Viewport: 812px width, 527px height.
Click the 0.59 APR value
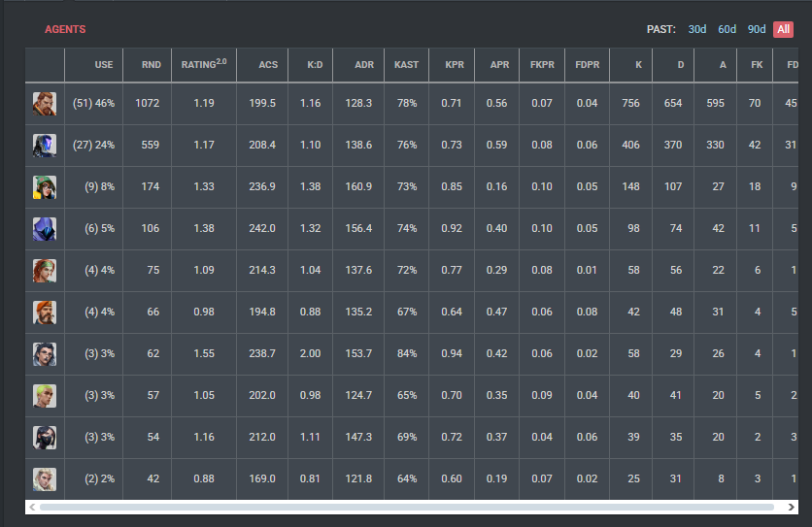(496, 145)
